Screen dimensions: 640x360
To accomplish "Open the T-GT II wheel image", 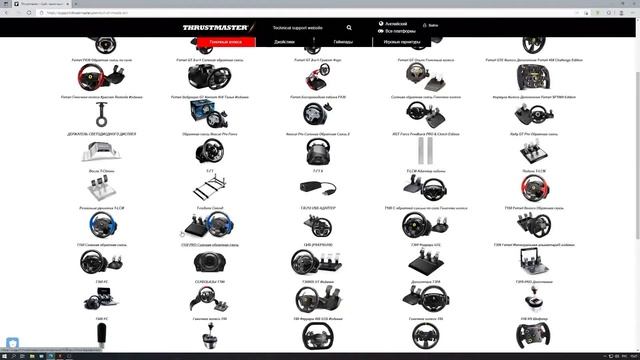I will pyautogui.click(x=318, y=151).
